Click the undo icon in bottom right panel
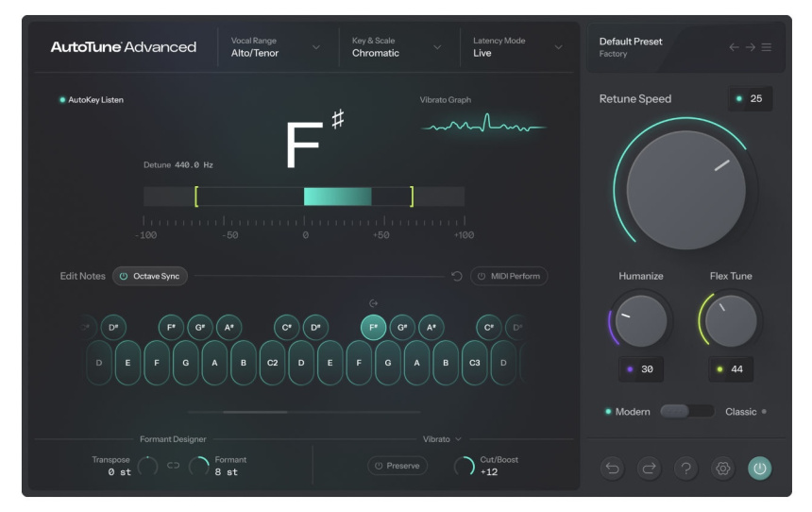812x512 pixels. tap(613, 469)
